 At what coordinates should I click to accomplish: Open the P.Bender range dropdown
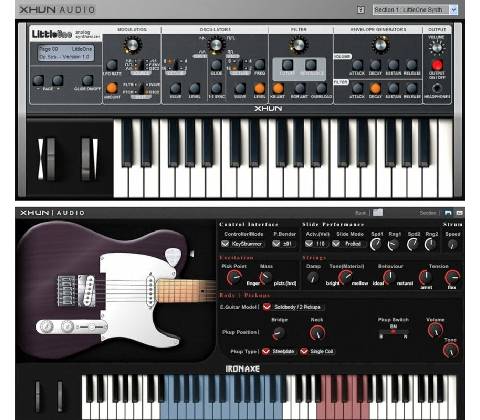coord(283,244)
